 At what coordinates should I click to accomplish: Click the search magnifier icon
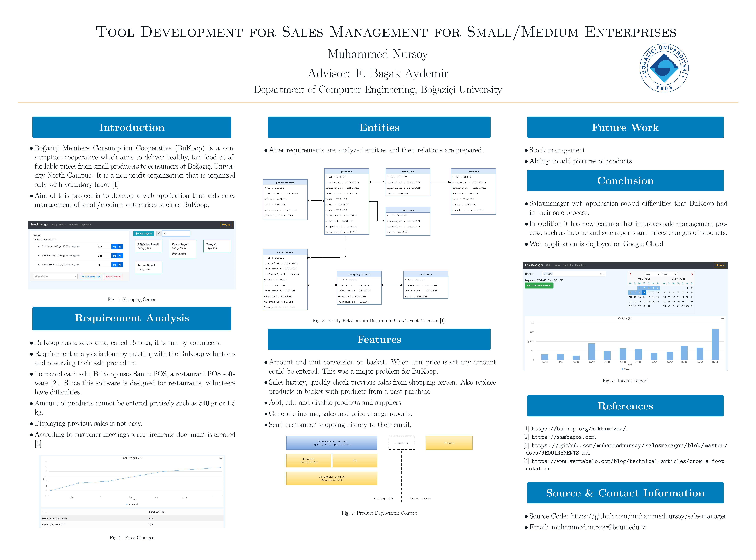pos(159,234)
